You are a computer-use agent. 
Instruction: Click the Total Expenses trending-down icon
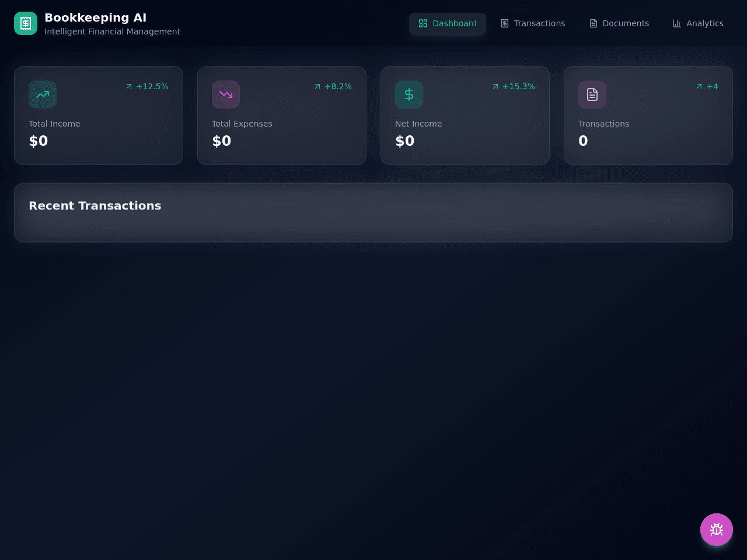pos(226,94)
